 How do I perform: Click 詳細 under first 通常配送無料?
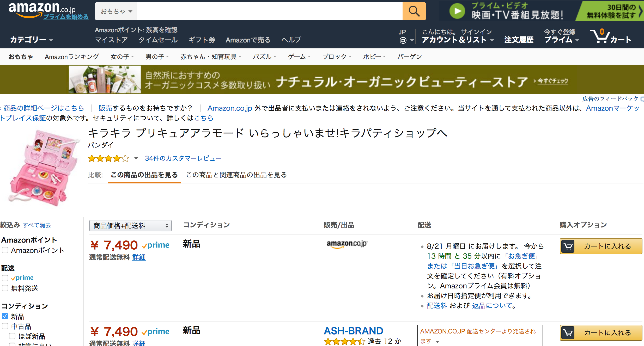139,257
